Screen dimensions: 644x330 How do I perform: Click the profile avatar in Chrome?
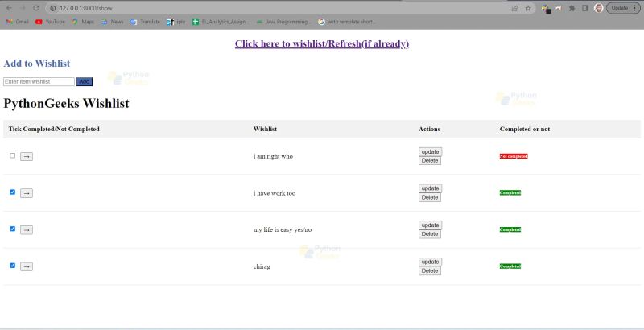pos(598,8)
